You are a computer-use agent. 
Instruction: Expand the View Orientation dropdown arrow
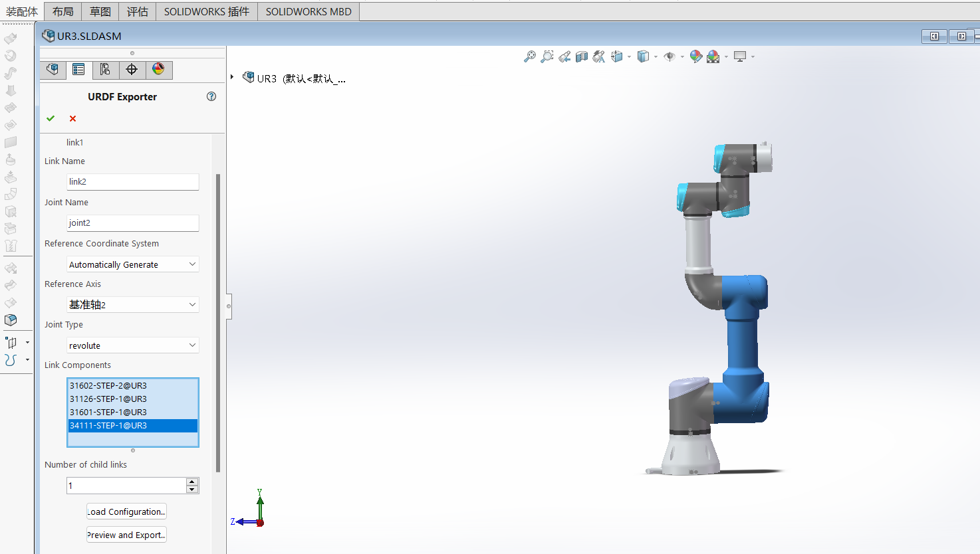(x=629, y=57)
